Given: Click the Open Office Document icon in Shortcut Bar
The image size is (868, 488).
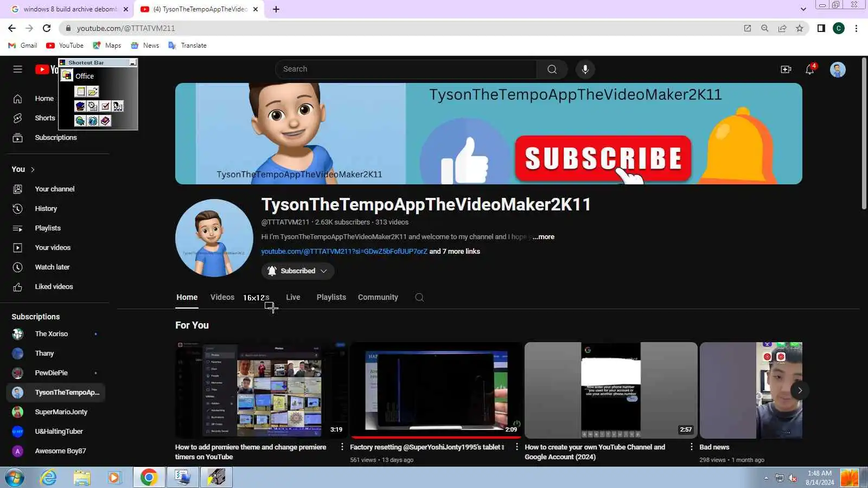Looking at the screenshot, I should click(x=93, y=92).
